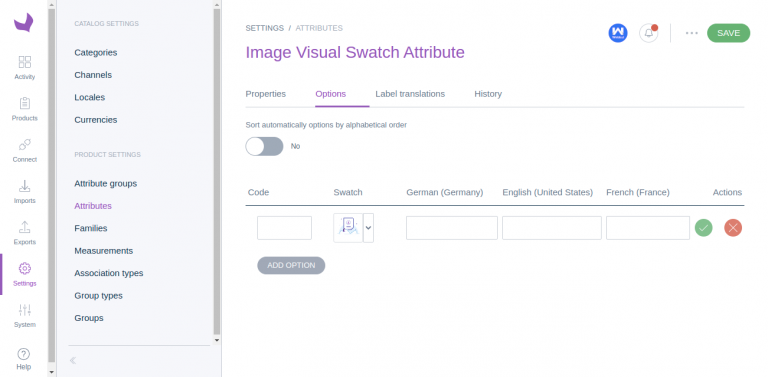Open the Exports section
The height and width of the screenshot is (377, 768).
coord(24,233)
